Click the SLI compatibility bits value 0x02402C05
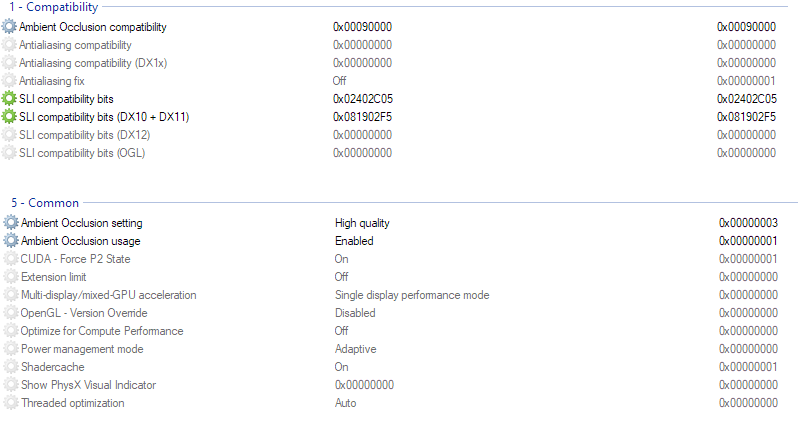The height and width of the screenshot is (421, 803). (x=362, y=99)
